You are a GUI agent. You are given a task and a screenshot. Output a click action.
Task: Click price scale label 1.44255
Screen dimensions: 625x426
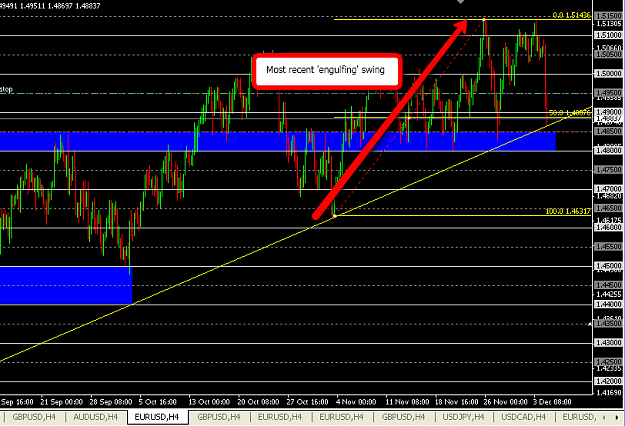[609, 294]
